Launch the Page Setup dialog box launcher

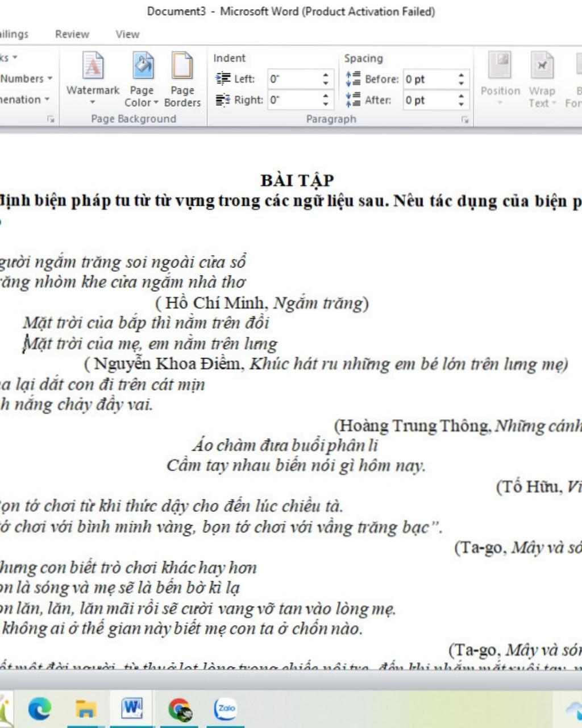pyautogui.click(x=51, y=119)
